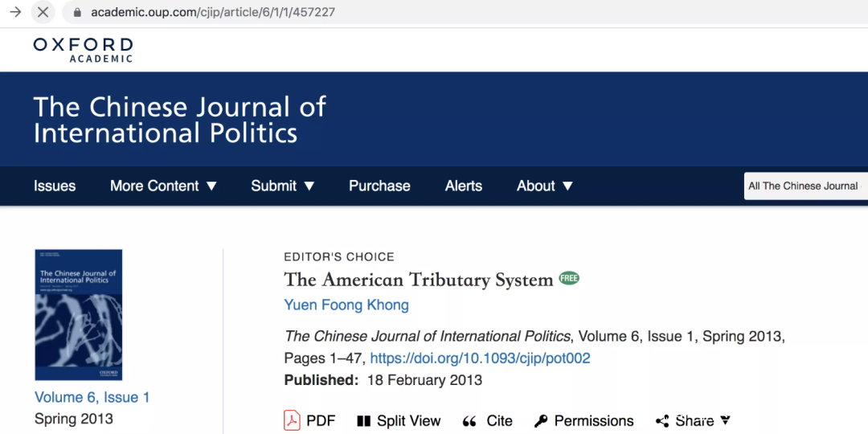Go to the Alerts menu item
Viewport: 868px width, 434px height.
tap(464, 186)
